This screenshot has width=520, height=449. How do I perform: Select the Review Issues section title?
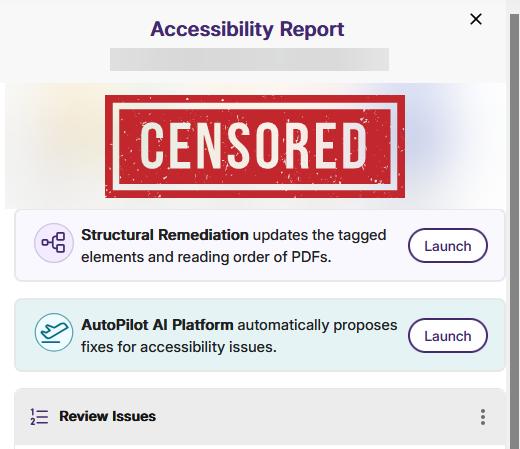click(x=107, y=416)
